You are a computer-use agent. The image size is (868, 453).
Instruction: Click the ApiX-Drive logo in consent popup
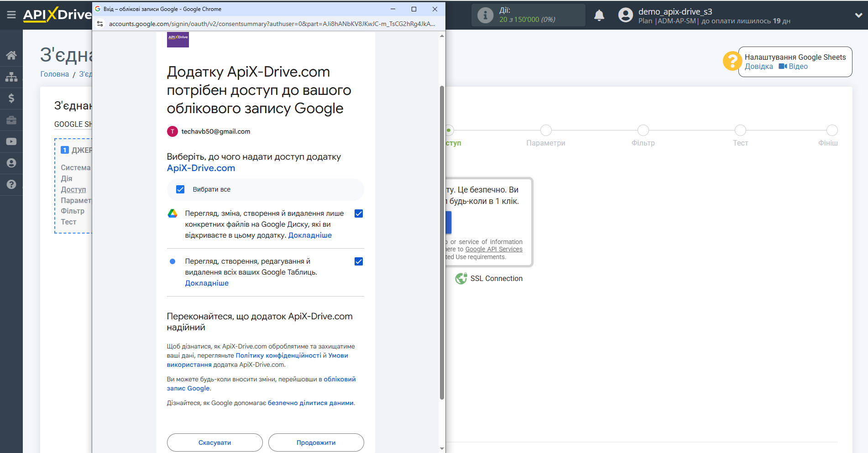click(178, 39)
